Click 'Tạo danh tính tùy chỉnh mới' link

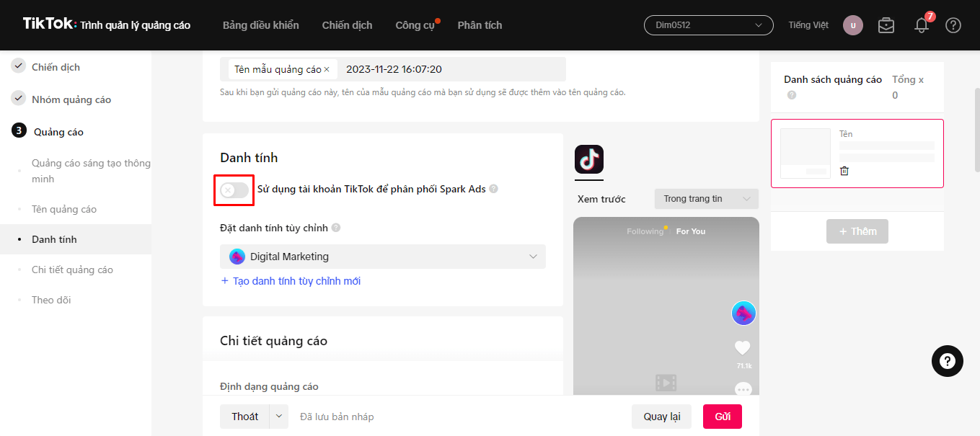point(291,281)
